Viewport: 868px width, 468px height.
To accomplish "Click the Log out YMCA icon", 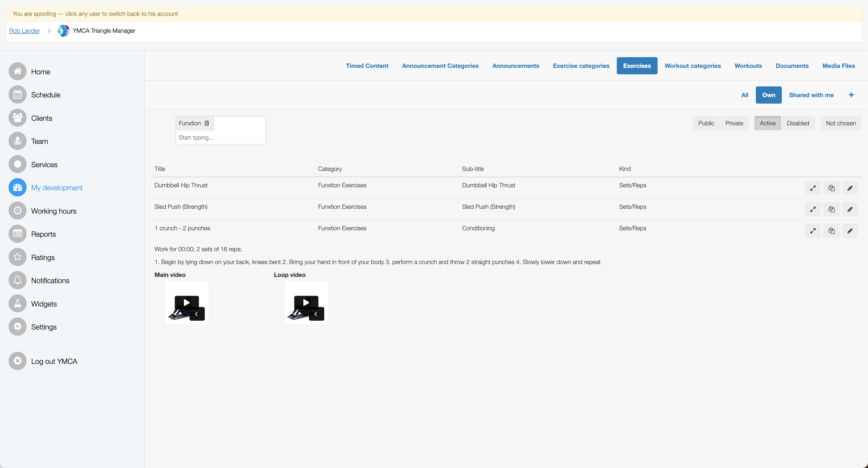I will [17, 361].
